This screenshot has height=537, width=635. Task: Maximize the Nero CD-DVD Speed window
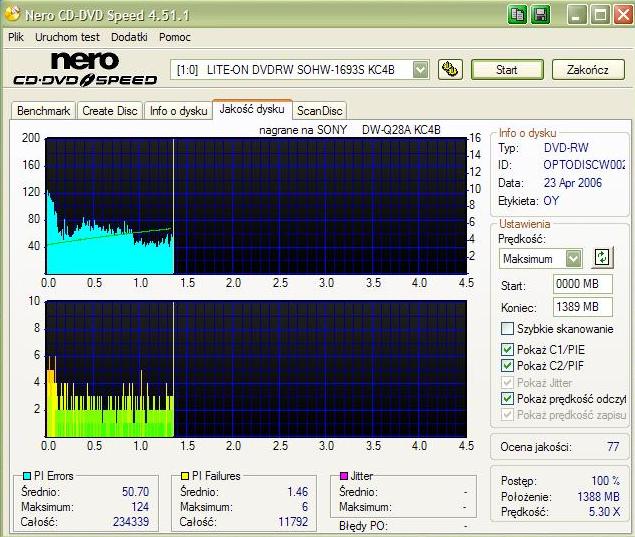pyautogui.click(x=600, y=15)
